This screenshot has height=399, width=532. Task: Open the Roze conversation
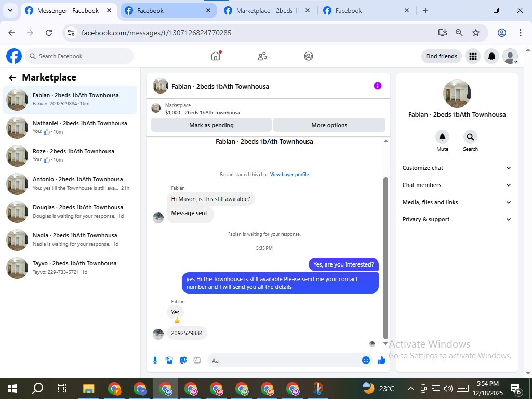(70, 156)
